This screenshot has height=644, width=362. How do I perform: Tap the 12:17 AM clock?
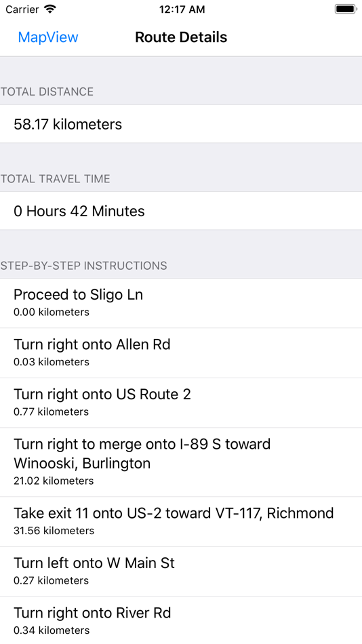pyautogui.click(x=182, y=9)
